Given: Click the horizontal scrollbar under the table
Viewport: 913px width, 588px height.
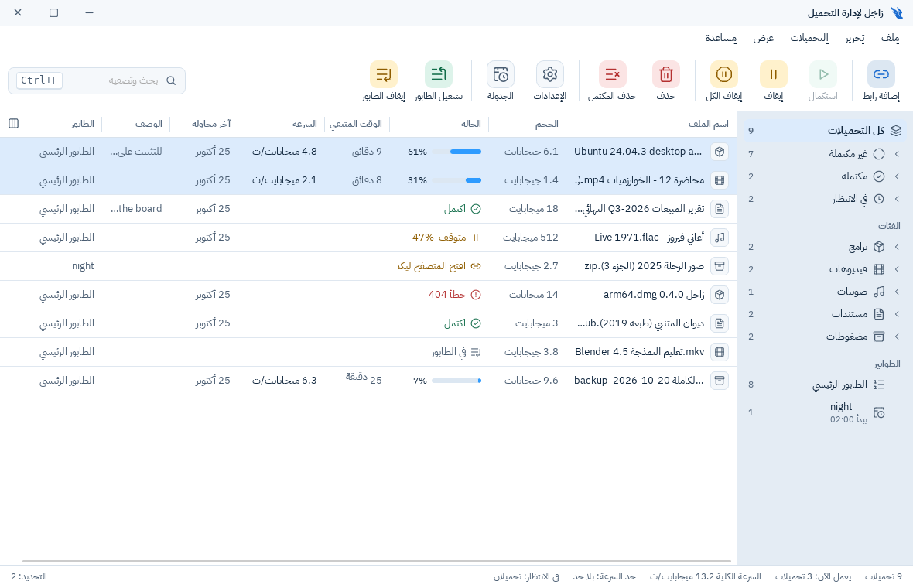Looking at the screenshot, I should [x=376, y=561].
